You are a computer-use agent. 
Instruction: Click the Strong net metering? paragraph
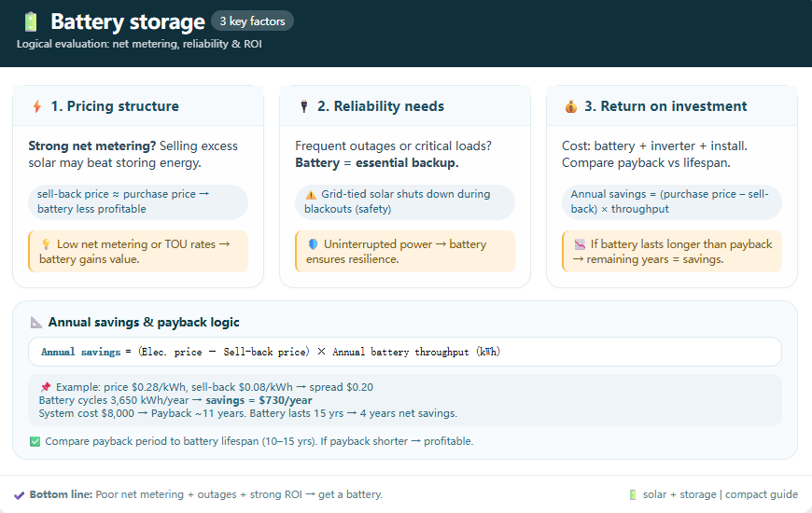(133, 154)
